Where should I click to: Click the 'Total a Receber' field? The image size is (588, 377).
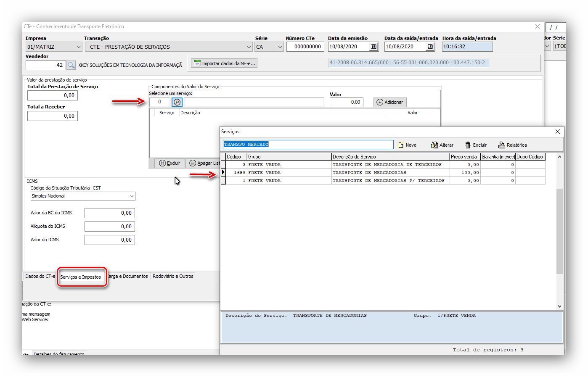53,116
